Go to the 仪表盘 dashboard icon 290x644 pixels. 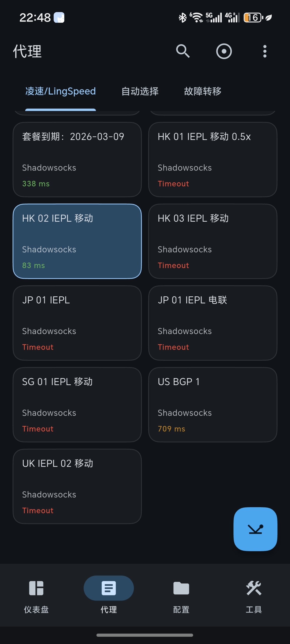(36, 588)
